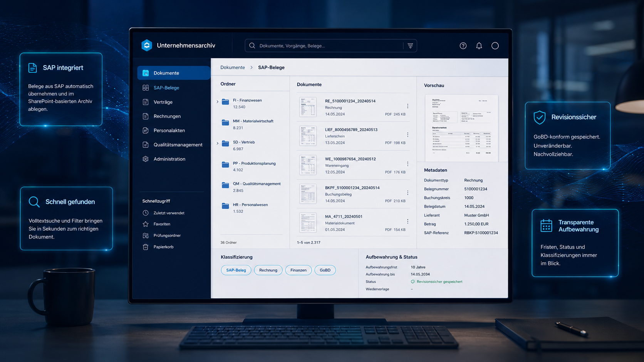Go to Dokumente breadcrumb link

coord(233,67)
